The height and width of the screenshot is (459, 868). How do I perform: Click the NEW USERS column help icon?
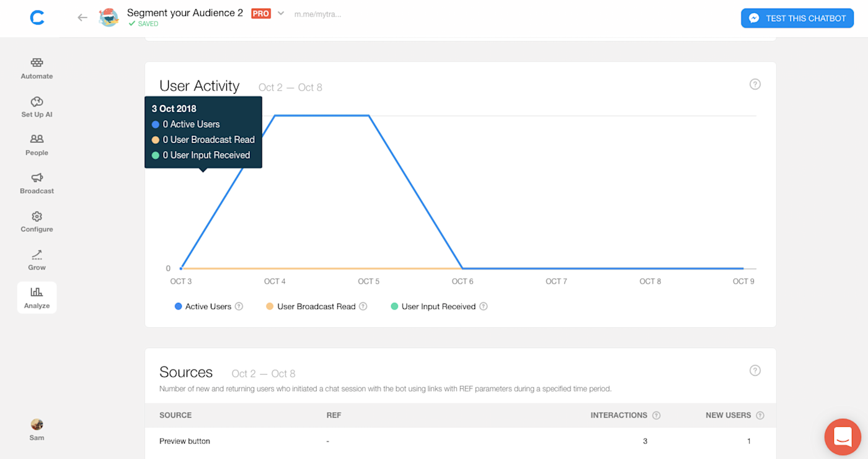point(760,415)
